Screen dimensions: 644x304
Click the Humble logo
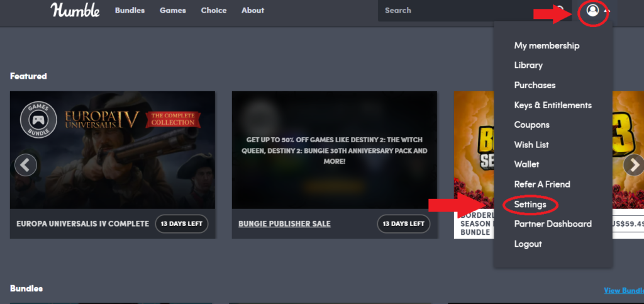click(x=75, y=10)
